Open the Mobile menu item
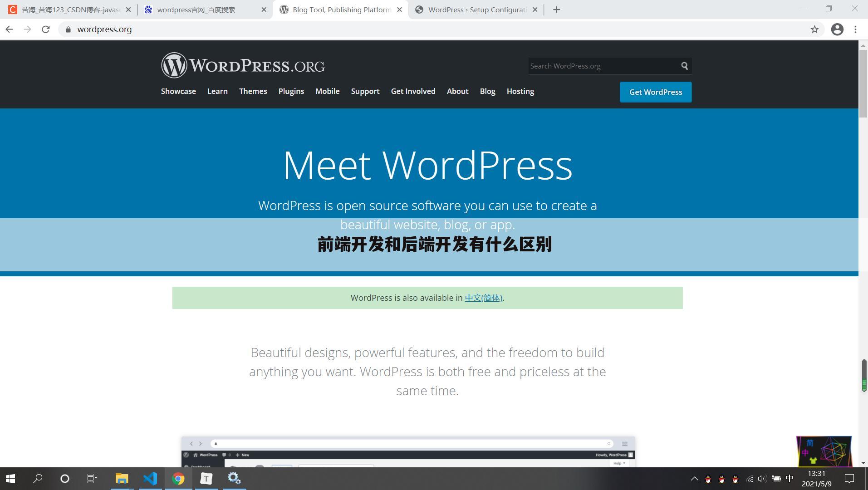Image resolution: width=868 pixels, height=490 pixels. (x=328, y=91)
